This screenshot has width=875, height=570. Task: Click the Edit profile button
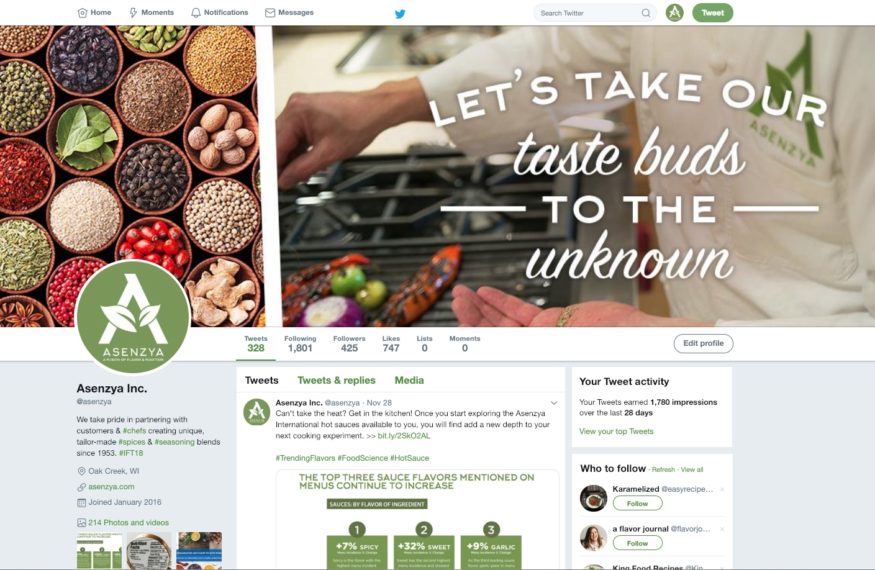703,343
